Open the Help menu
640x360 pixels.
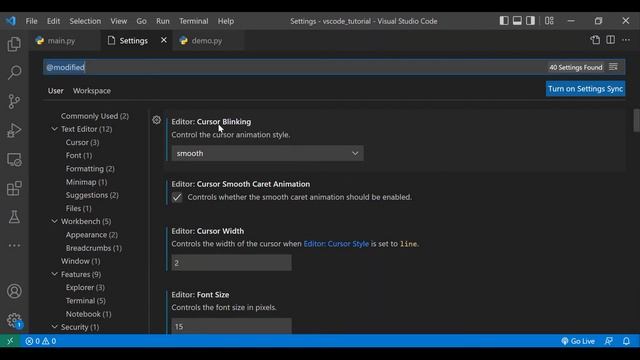[226, 21]
